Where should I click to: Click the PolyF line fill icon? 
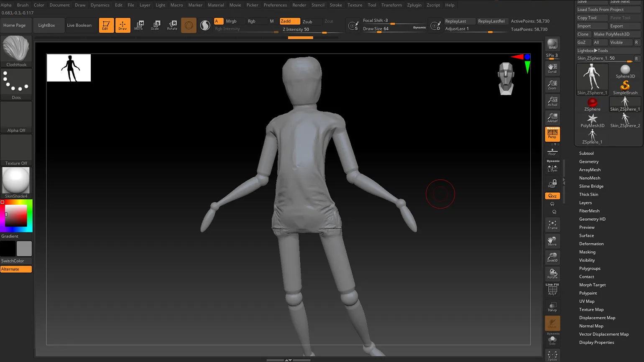[552, 290]
